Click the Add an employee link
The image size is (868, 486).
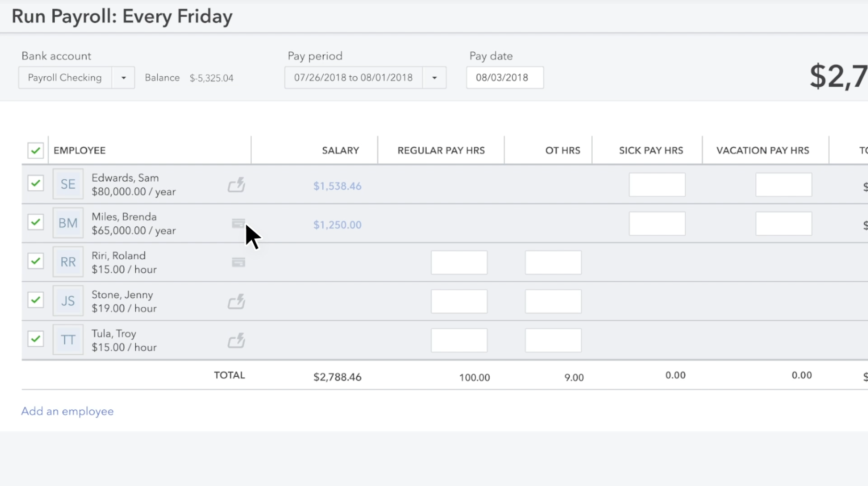tap(68, 411)
